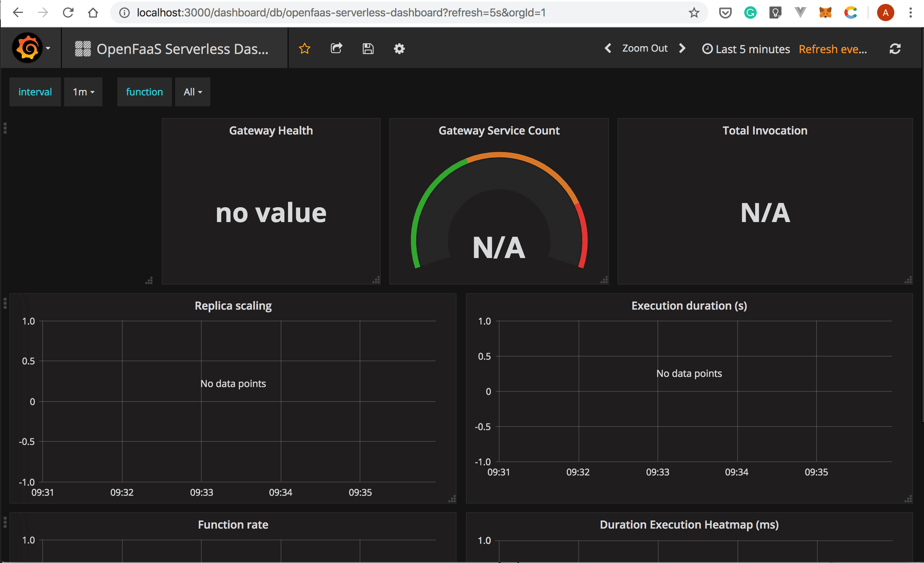Open the Total Invocation panel title menu

765,130
